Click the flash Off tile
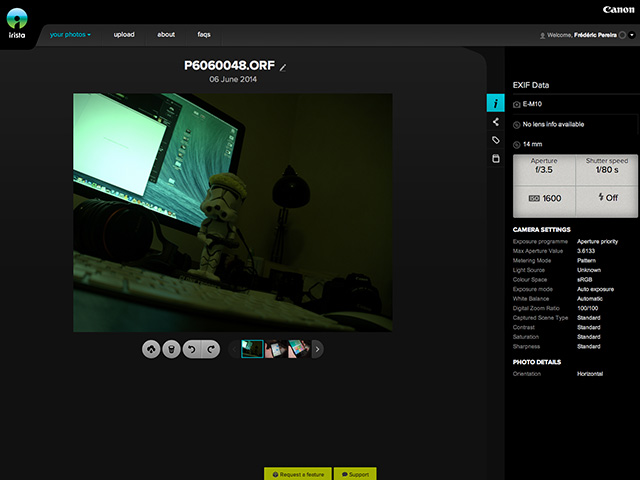The width and height of the screenshot is (640, 480). pyautogui.click(x=607, y=201)
